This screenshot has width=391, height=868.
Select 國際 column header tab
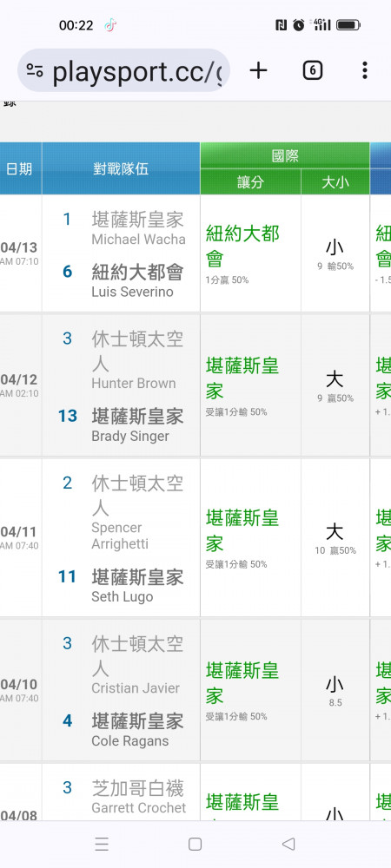tap(285, 155)
